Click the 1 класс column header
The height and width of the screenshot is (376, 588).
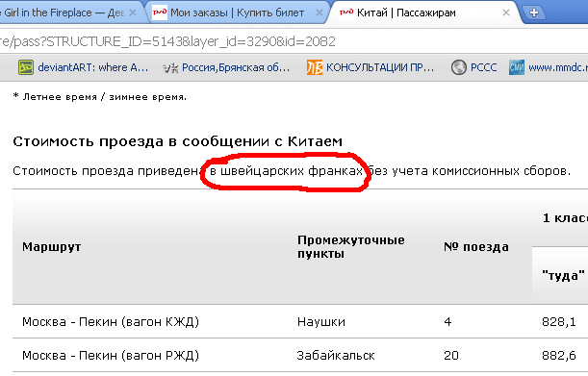565,218
